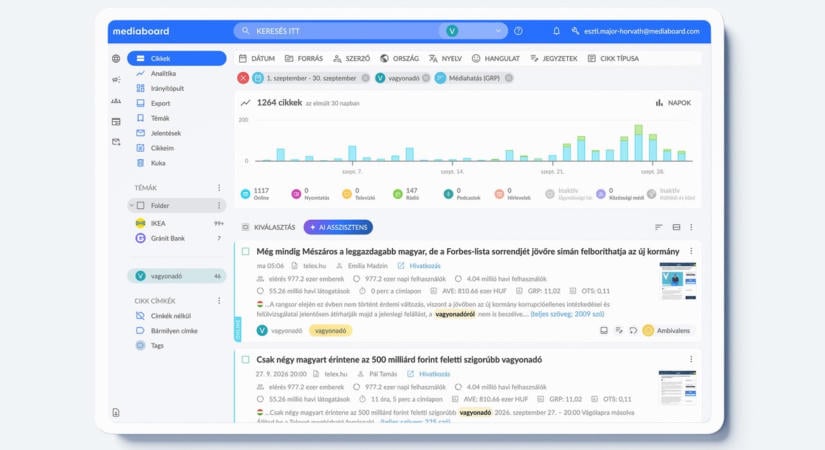This screenshot has height=450, width=825.
Task: Open Folder row three-dot menu
Action: coord(219,205)
